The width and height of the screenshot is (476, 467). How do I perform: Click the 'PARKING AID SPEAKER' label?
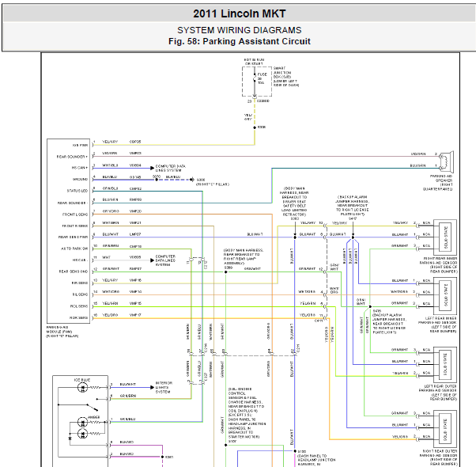441,178
